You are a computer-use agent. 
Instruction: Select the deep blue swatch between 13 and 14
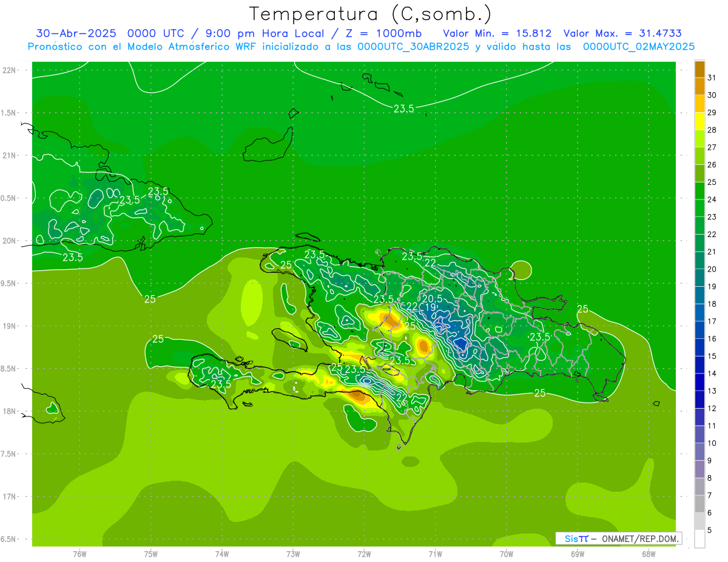pyautogui.click(x=699, y=383)
